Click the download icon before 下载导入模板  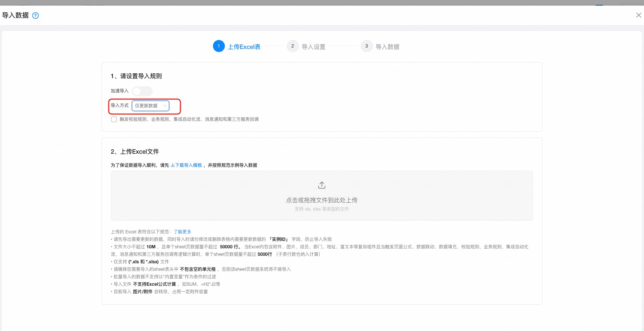173,165
